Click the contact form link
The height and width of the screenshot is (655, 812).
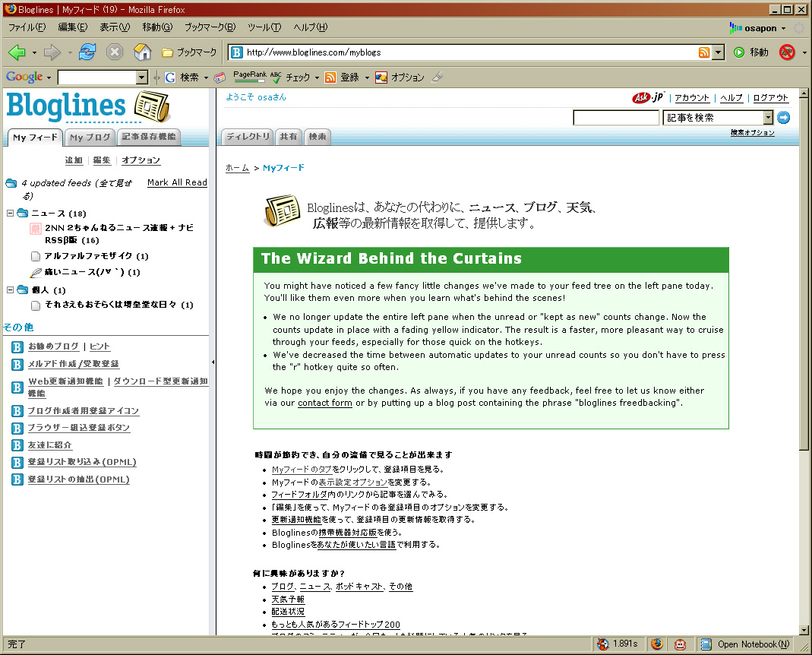click(x=324, y=403)
